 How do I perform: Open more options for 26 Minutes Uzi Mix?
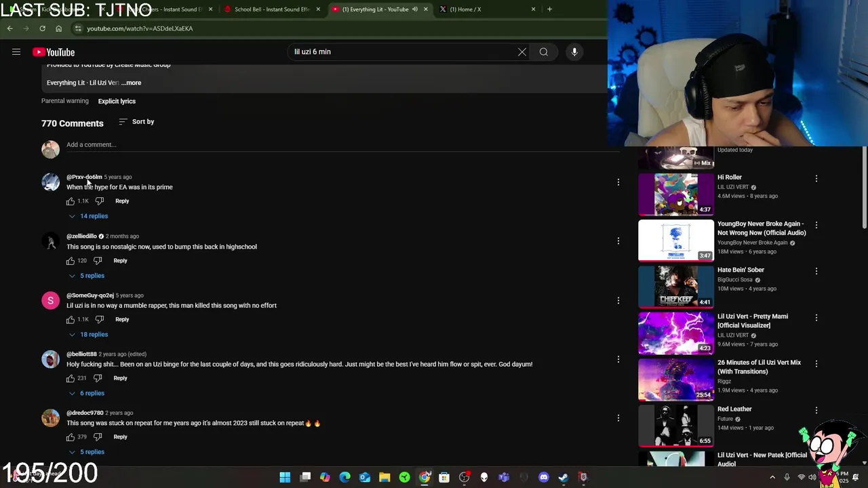point(816,363)
